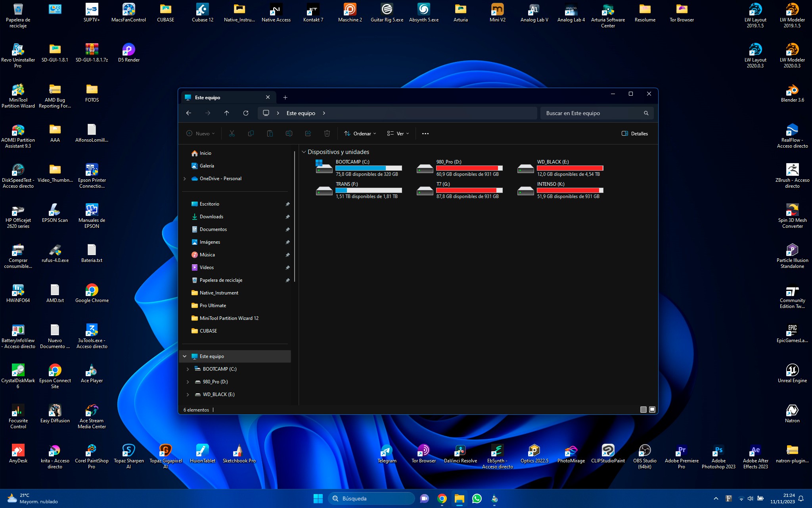812x508 pixels.
Task: Click Downloads in the sidebar
Action: (x=211, y=217)
